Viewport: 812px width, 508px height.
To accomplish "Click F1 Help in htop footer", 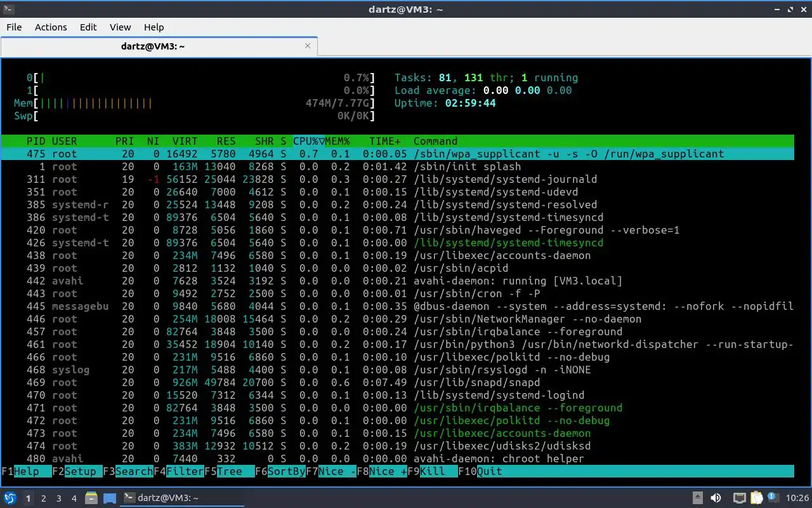I will point(26,471).
